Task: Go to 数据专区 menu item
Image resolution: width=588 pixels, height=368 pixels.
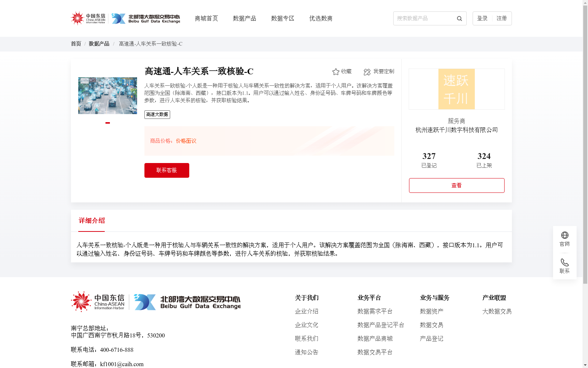Action: tap(283, 18)
